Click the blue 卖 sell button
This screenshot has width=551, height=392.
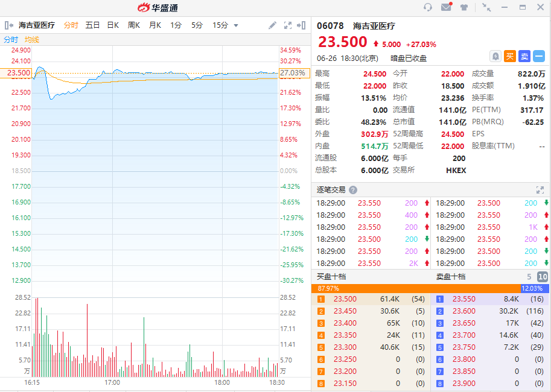coord(524,56)
